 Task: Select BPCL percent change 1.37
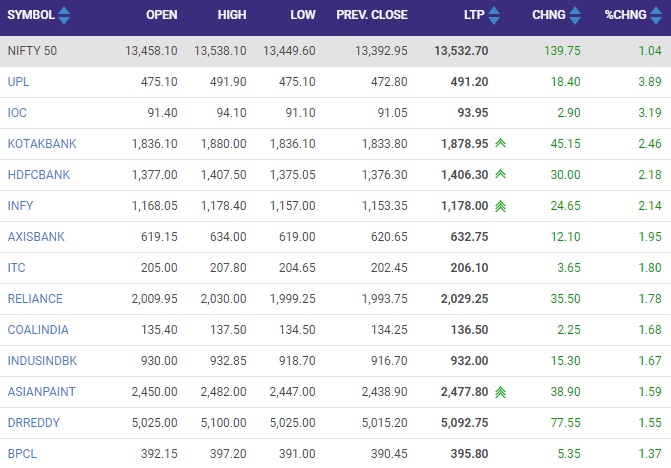[x=650, y=454]
